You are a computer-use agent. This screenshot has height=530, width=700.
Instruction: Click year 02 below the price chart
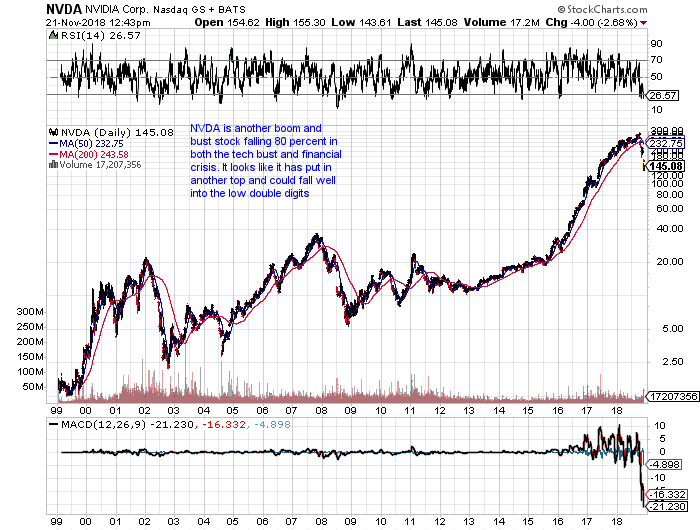[144, 410]
